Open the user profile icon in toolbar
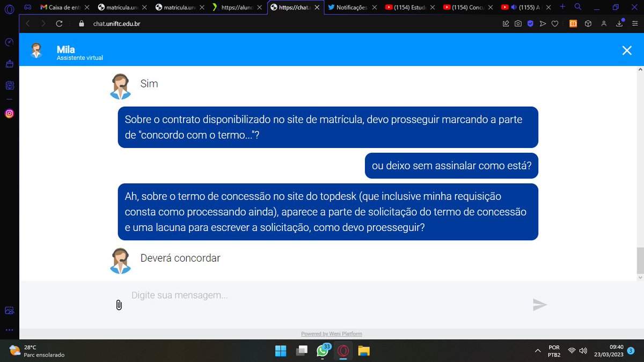 [x=604, y=24]
